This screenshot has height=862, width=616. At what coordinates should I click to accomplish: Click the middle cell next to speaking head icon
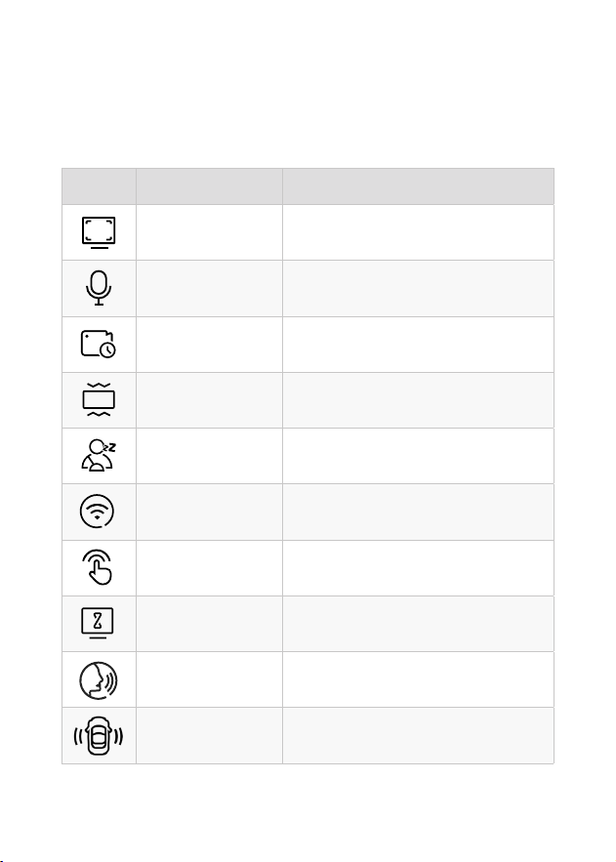click(x=209, y=679)
